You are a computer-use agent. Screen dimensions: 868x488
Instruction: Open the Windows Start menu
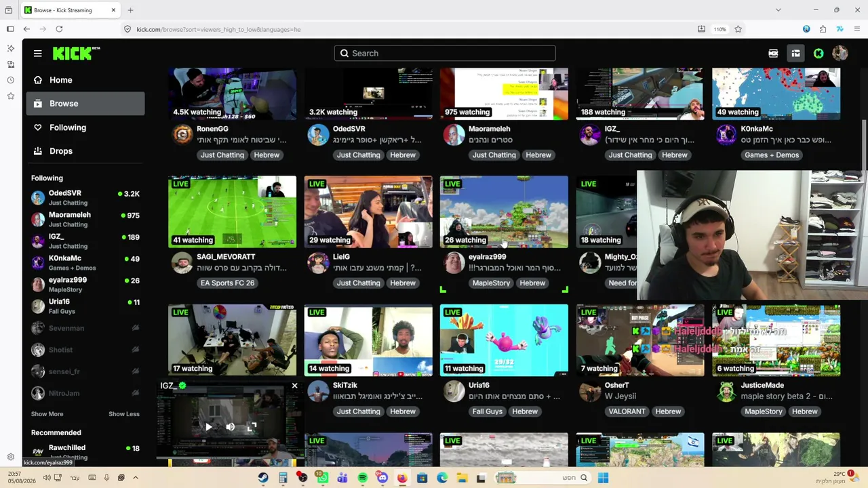coord(603,478)
